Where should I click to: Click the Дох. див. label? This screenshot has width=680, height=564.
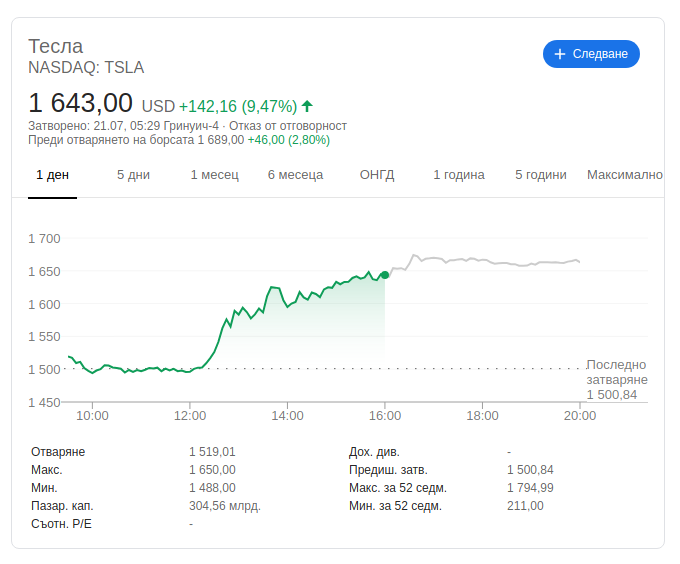[374, 452]
